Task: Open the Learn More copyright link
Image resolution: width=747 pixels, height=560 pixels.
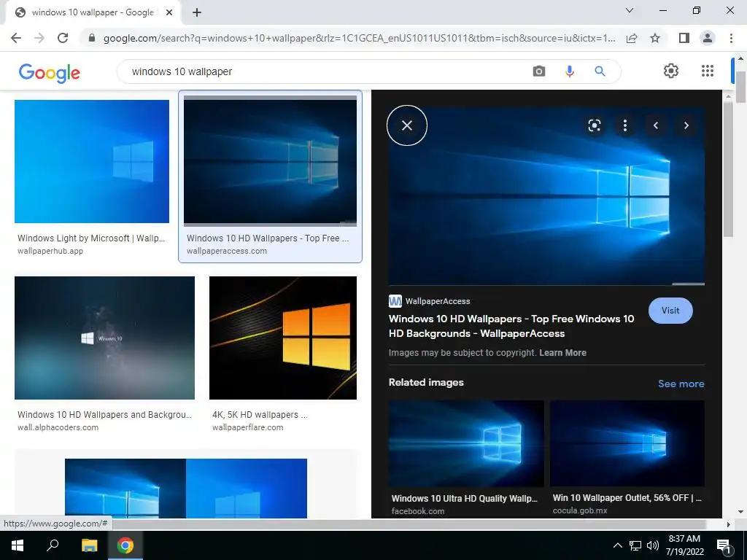Action: pos(562,353)
